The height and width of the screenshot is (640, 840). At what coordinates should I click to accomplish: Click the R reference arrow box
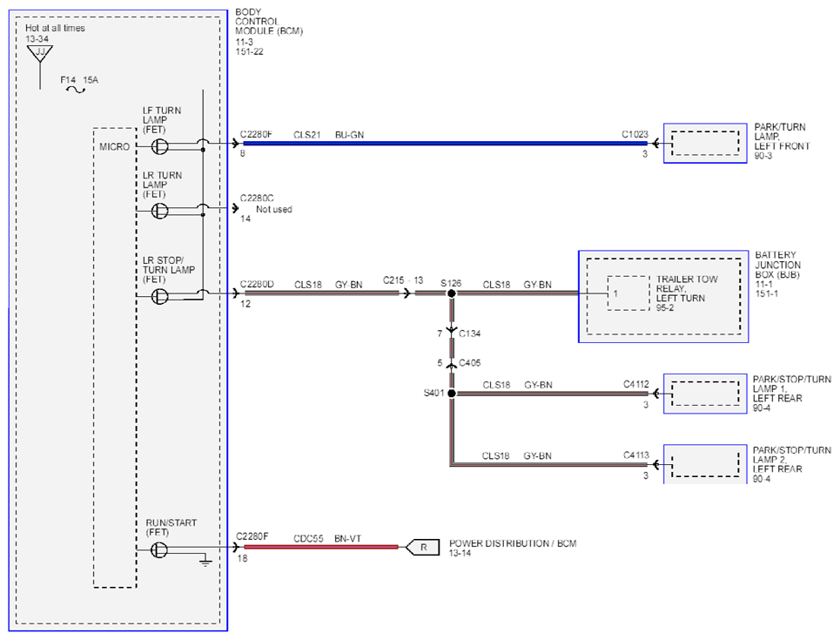pyautogui.click(x=423, y=548)
